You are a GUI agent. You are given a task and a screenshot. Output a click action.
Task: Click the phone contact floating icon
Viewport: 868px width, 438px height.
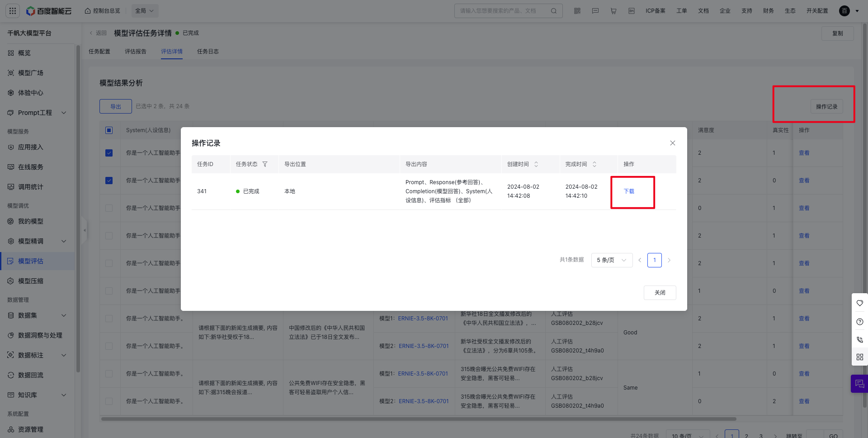click(860, 340)
